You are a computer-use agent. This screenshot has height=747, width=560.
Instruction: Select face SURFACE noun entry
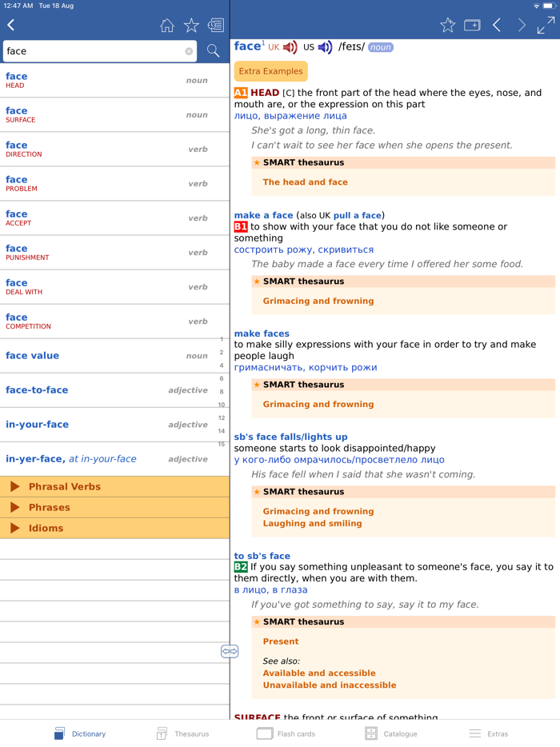114,115
